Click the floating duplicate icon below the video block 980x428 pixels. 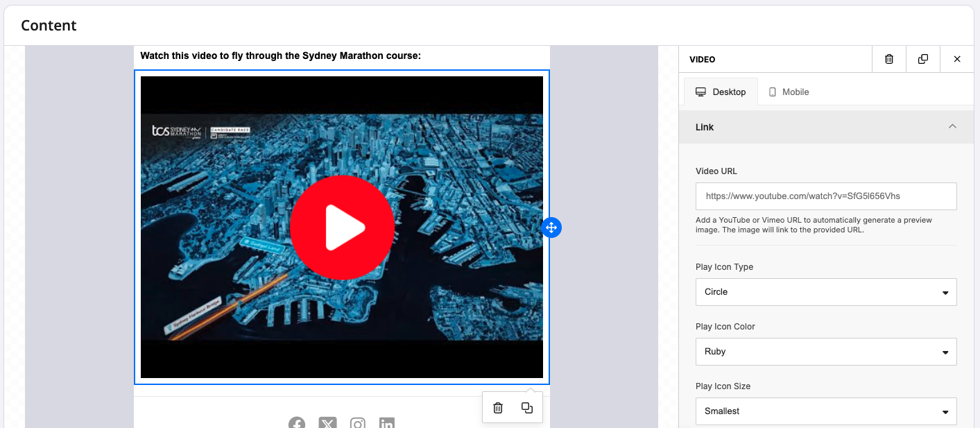(x=527, y=408)
